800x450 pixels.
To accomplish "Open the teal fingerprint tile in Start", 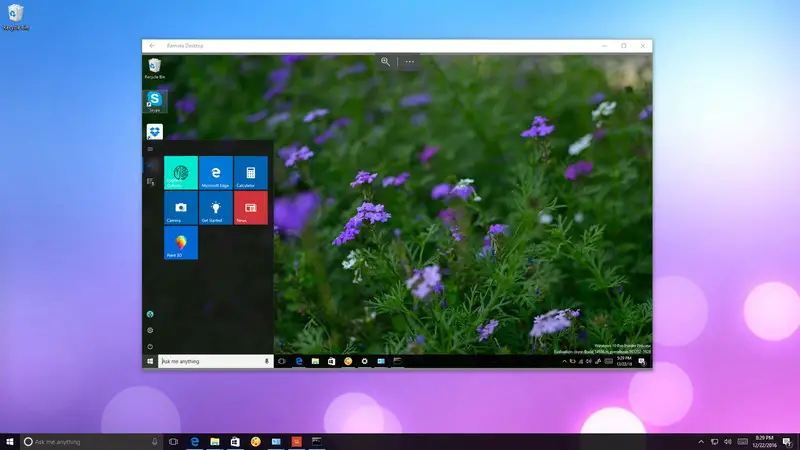I will [x=181, y=172].
